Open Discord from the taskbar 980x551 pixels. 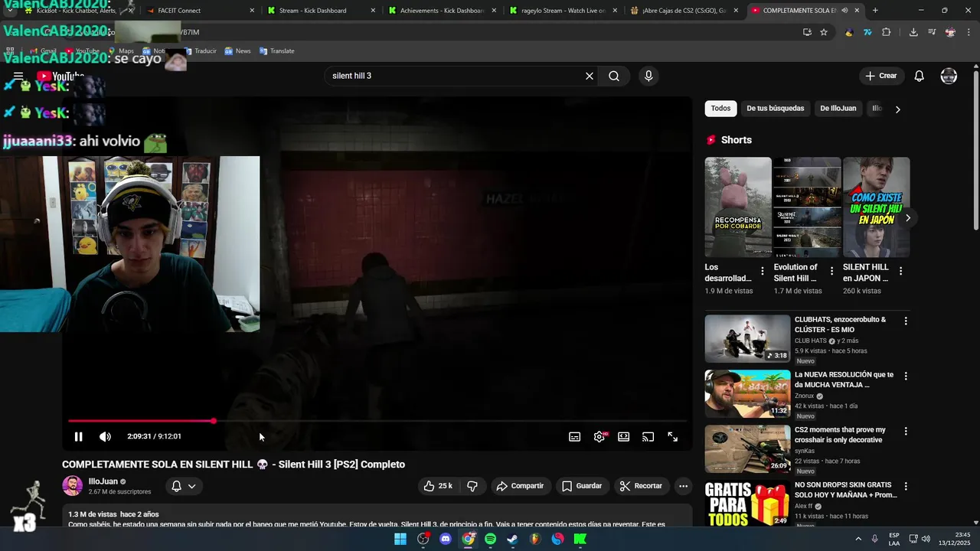click(446, 539)
